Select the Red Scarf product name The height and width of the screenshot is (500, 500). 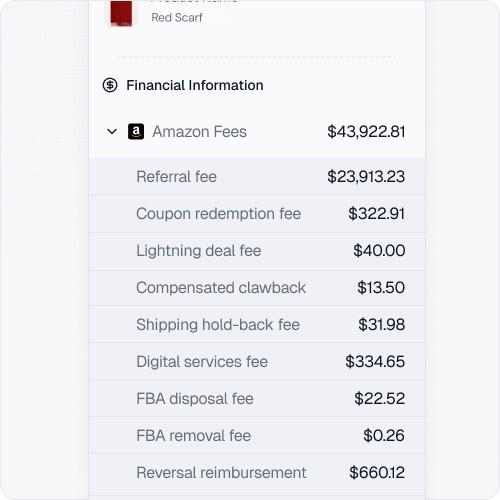177,17
